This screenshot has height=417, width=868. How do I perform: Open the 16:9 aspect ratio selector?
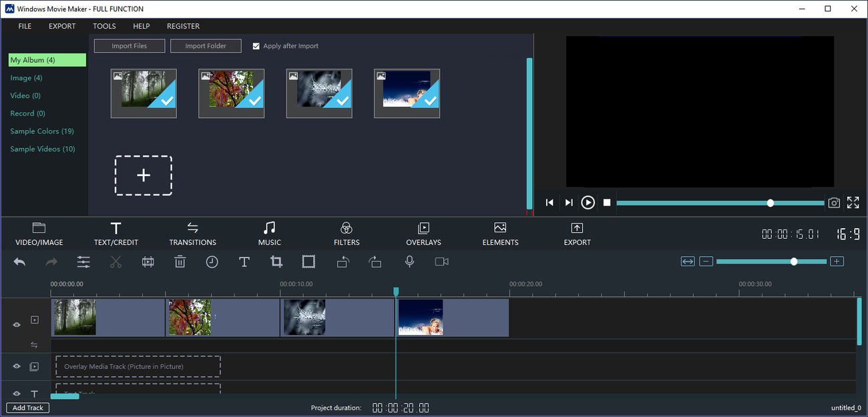[x=848, y=234]
